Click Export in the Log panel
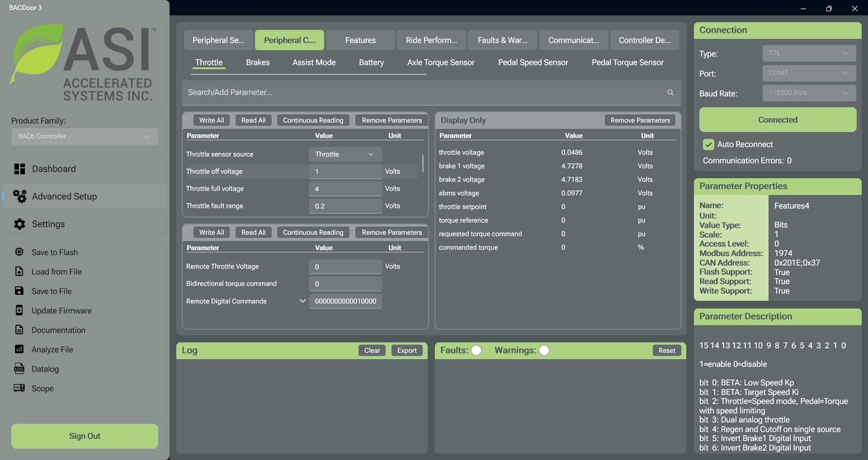 [x=407, y=351]
